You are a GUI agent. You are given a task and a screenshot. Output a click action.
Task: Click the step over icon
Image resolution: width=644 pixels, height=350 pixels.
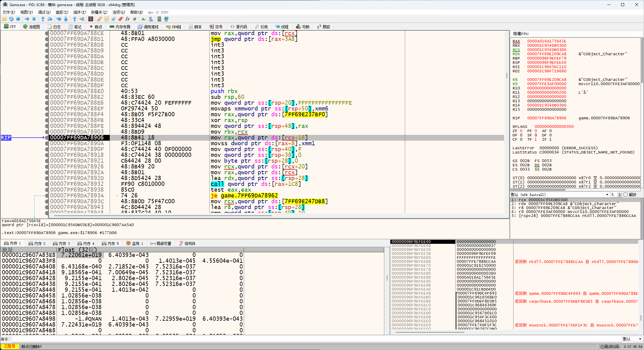(50, 19)
